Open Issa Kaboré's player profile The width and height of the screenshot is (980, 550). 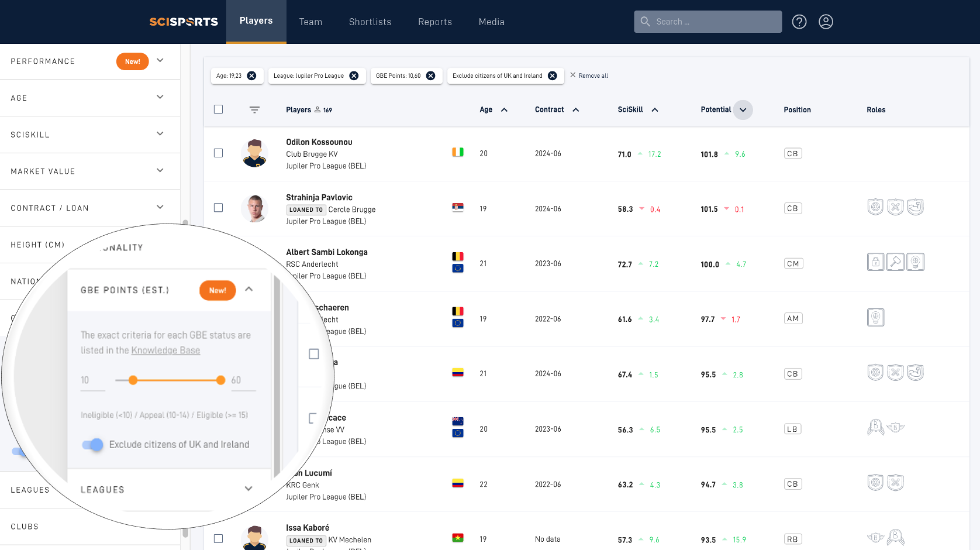[308, 528]
